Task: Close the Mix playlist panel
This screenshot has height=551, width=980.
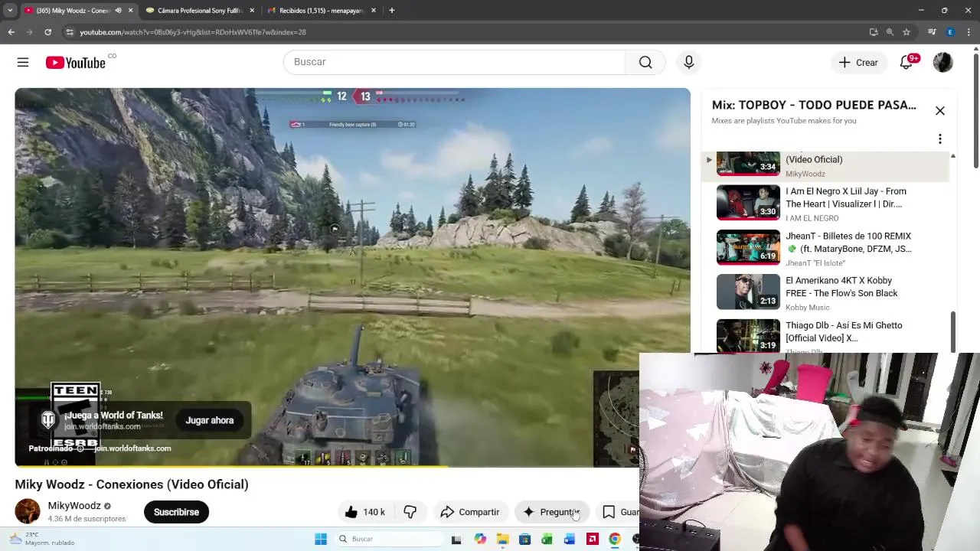Action: click(940, 111)
